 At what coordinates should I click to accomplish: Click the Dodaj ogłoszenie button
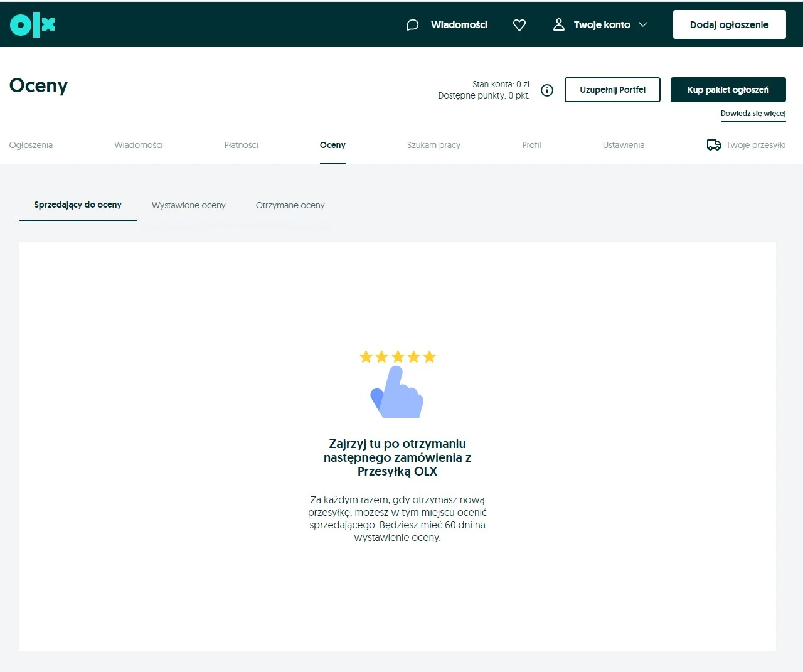pyautogui.click(x=729, y=24)
